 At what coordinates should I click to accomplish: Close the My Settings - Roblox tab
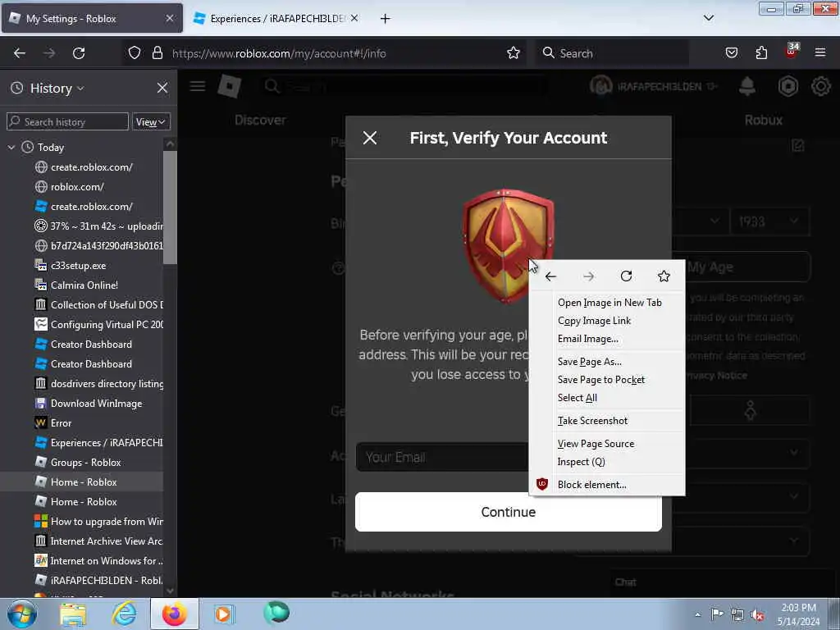click(169, 18)
